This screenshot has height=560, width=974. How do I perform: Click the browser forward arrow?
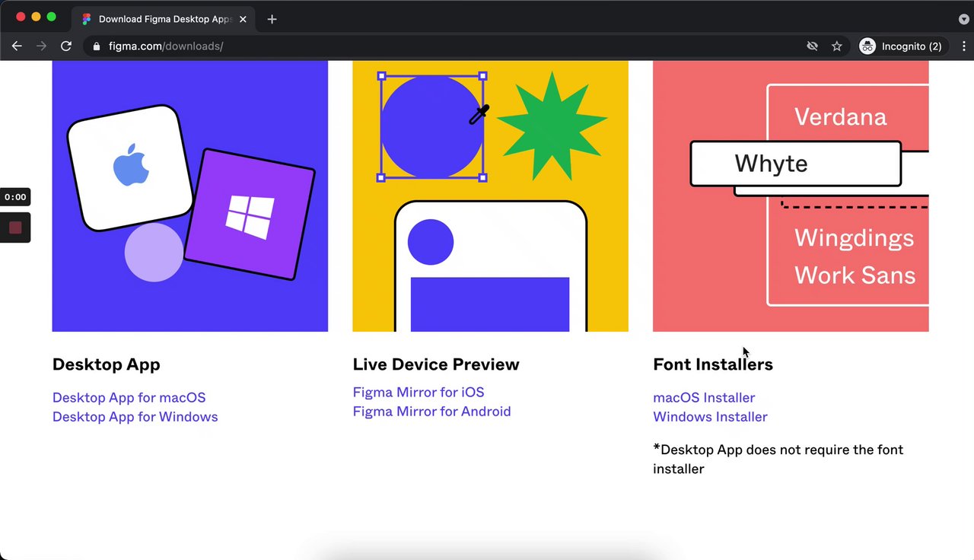point(41,46)
